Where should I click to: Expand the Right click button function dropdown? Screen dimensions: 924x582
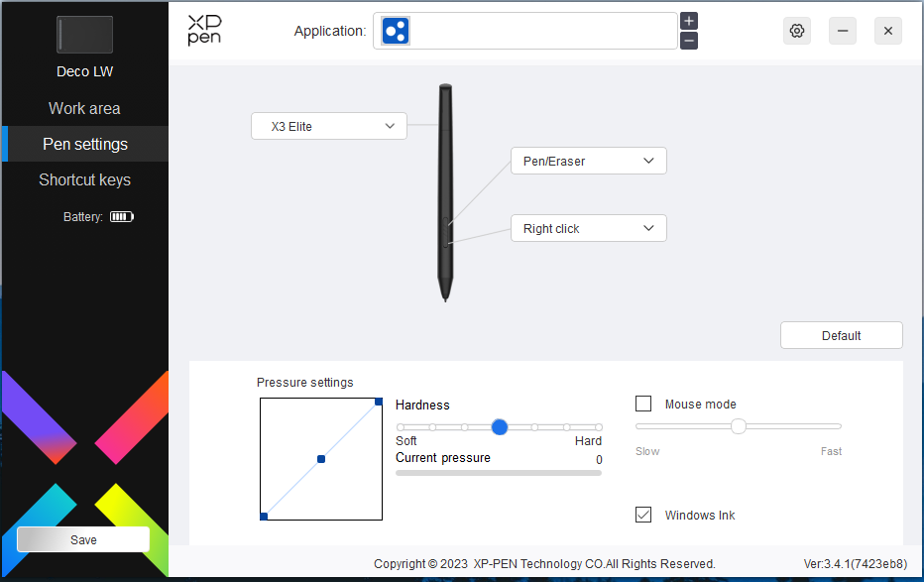click(589, 228)
